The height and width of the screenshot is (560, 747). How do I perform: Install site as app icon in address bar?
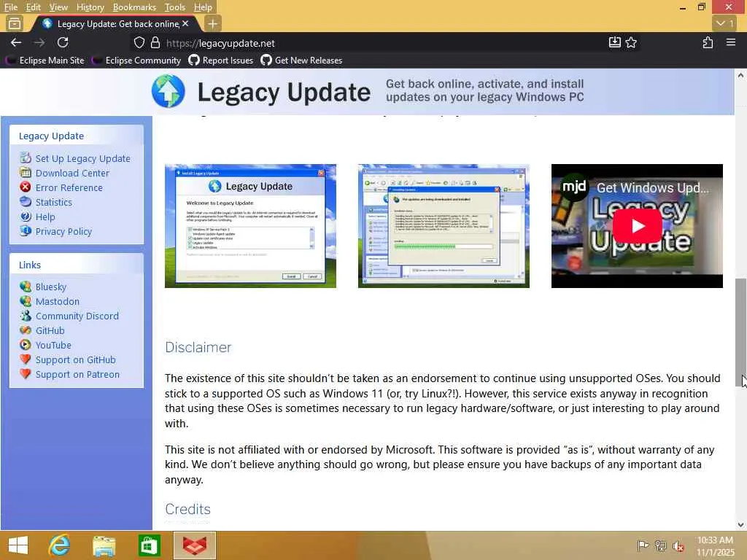pyautogui.click(x=614, y=43)
